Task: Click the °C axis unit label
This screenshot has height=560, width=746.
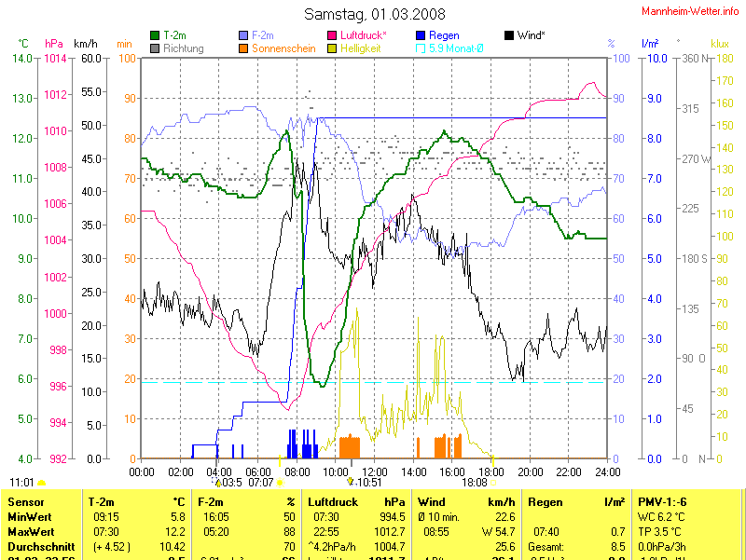Action: tap(22, 44)
